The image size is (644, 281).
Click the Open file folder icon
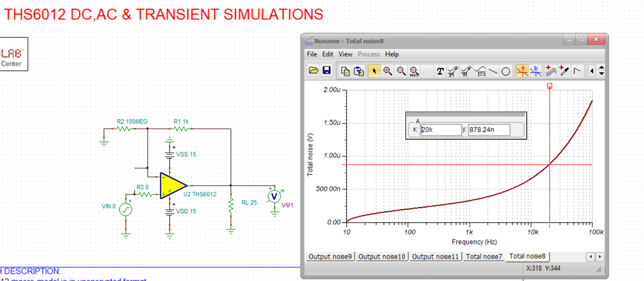[314, 71]
